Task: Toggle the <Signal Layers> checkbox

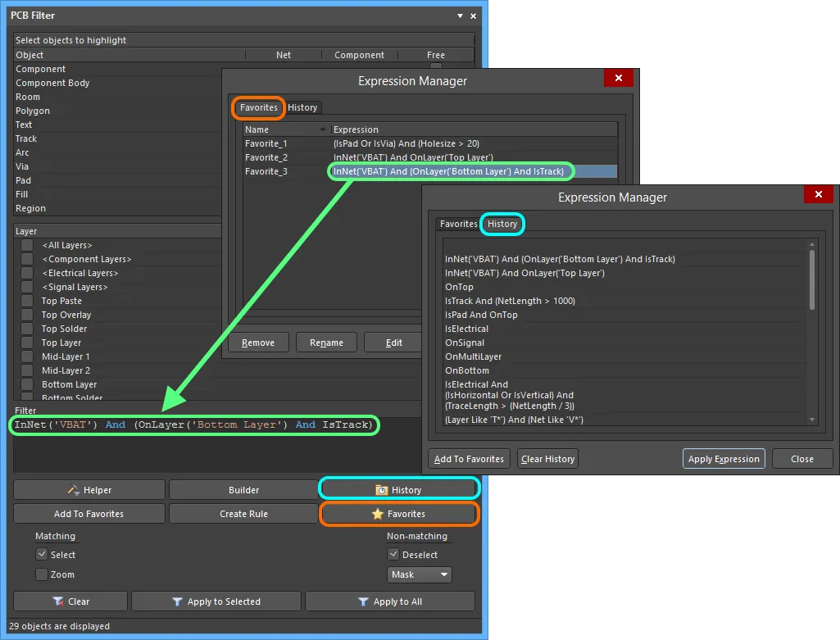Action: [27, 287]
